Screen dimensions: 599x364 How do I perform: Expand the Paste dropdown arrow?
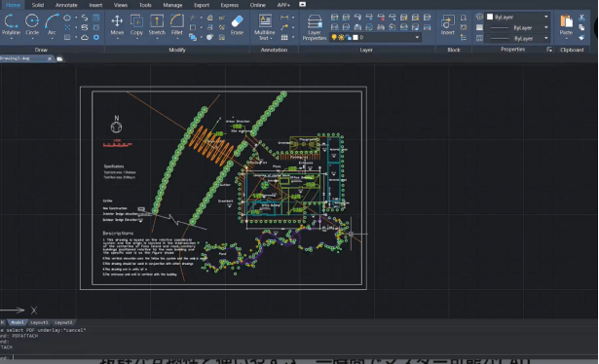(x=566, y=38)
